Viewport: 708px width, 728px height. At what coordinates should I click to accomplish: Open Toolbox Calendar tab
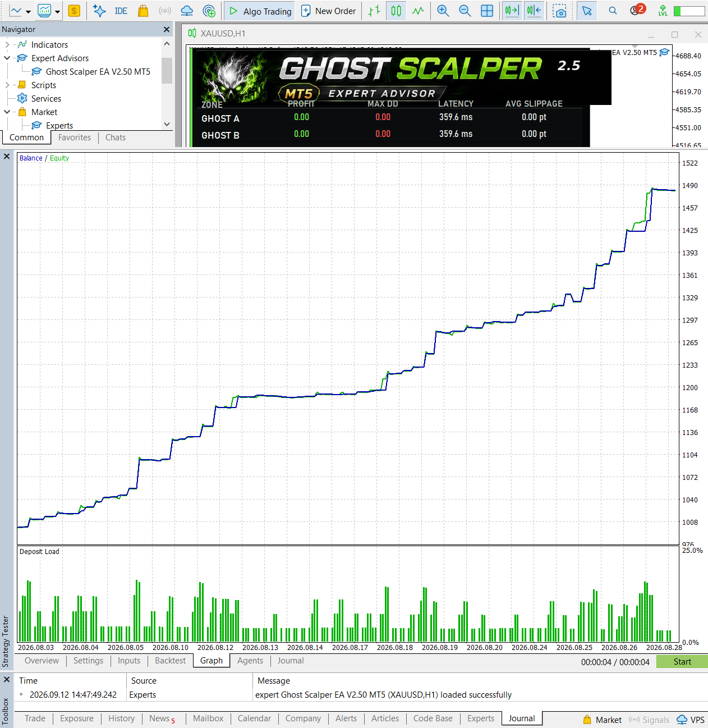pos(254,718)
